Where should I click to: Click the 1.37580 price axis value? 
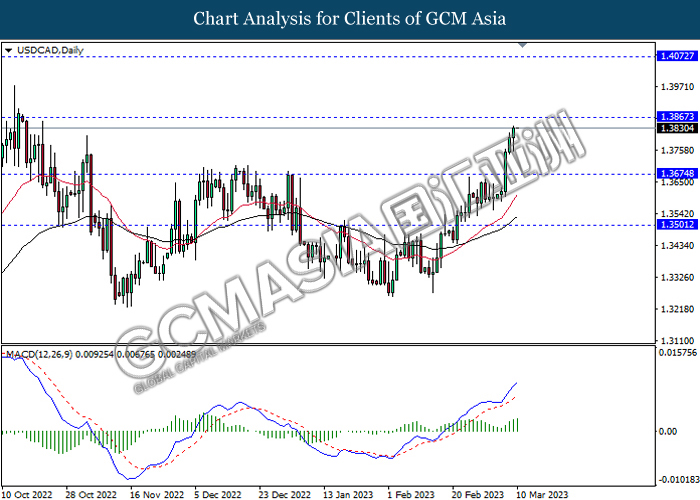pyautogui.click(x=677, y=150)
